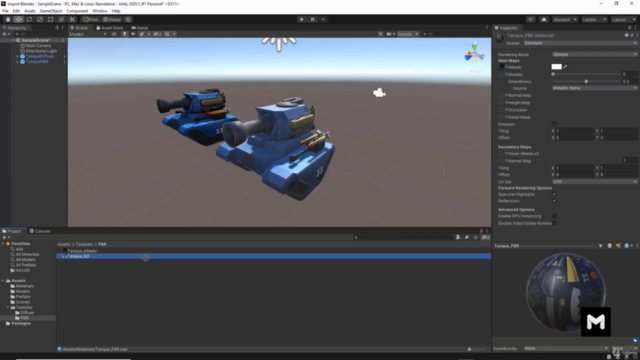Toggle grid snapping icon next to Global

click(128, 20)
